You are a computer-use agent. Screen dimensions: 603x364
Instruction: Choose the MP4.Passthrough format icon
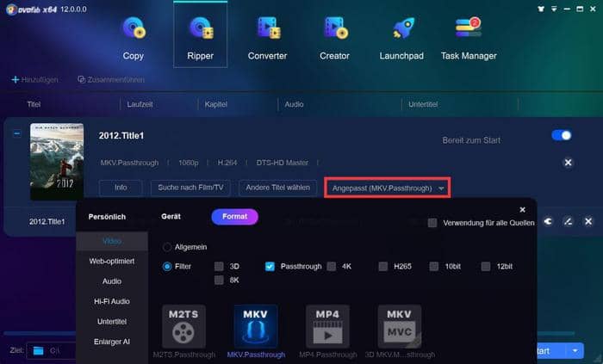tap(327, 327)
